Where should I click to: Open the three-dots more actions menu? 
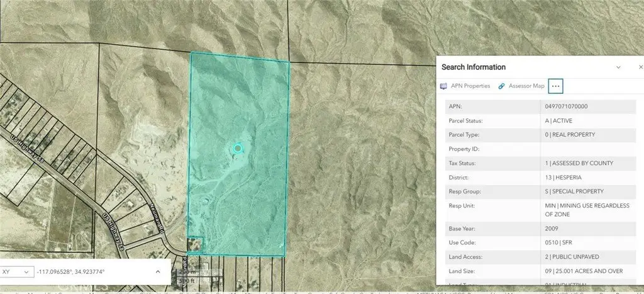click(555, 86)
